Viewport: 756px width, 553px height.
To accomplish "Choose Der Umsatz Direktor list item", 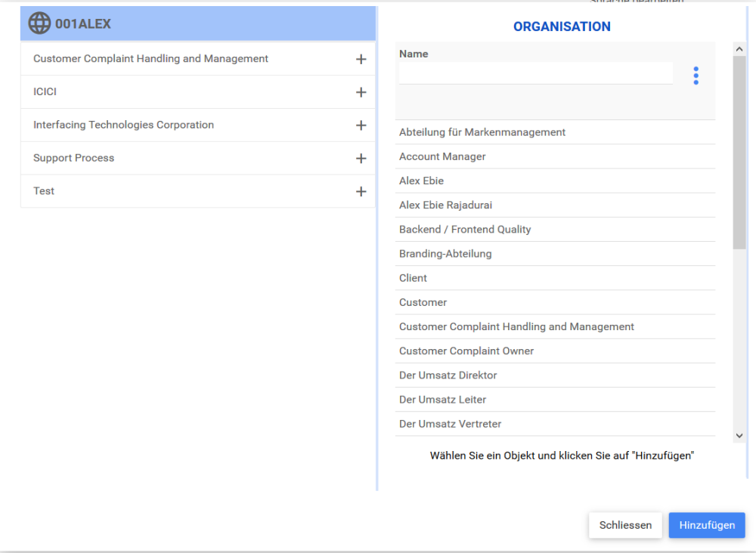I will [448, 375].
